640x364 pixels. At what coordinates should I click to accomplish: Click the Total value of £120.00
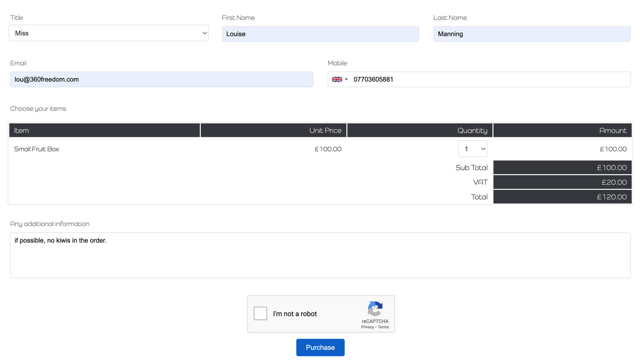[x=612, y=197]
